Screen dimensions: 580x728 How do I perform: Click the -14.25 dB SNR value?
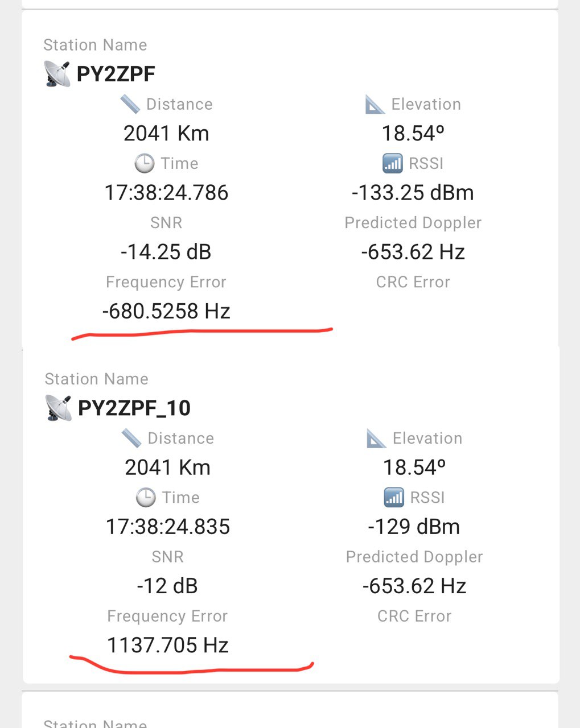[166, 252]
